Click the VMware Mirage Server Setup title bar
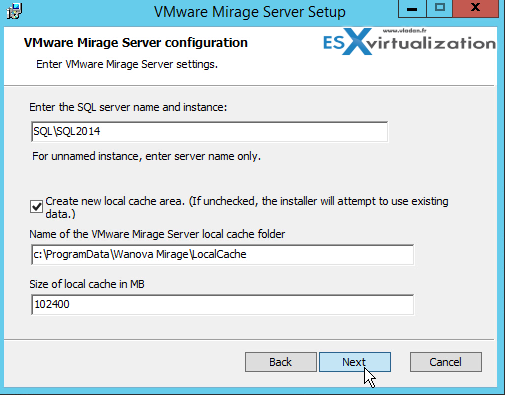The width and height of the screenshot is (505, 395). coord(250,12)
